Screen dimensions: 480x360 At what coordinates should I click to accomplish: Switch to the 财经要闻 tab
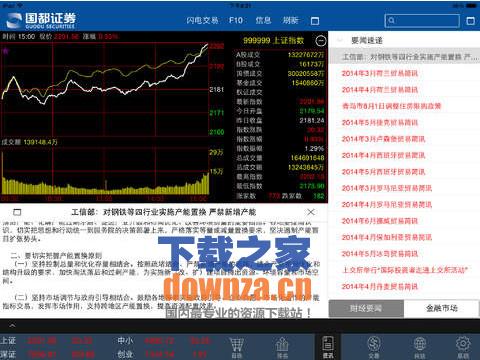[x=366, y=308]
